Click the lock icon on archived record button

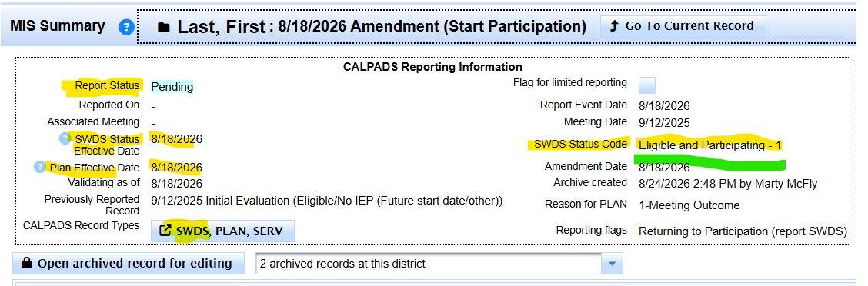[26, 263]
